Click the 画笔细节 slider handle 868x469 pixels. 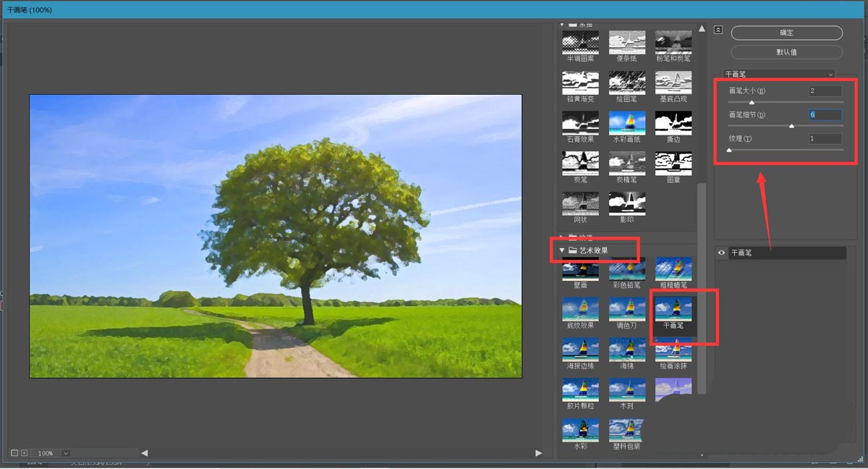[791, 126]
